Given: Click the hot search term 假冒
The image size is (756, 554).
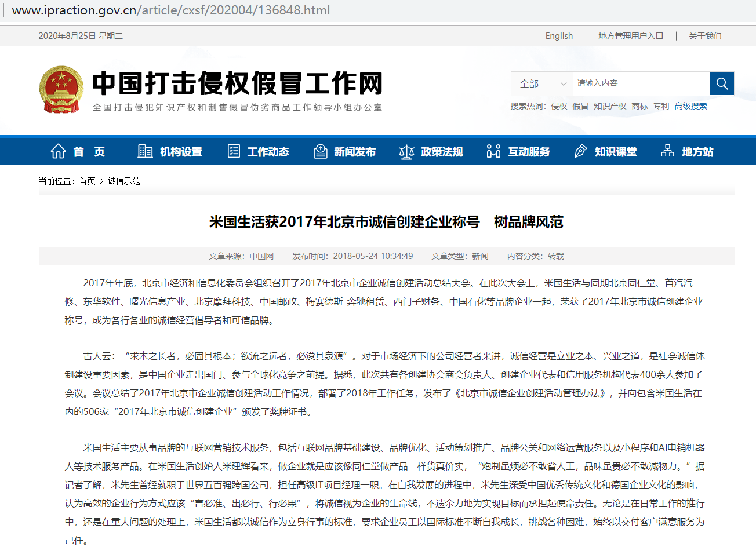Looking at the screenshot, I should coord(580,106).
